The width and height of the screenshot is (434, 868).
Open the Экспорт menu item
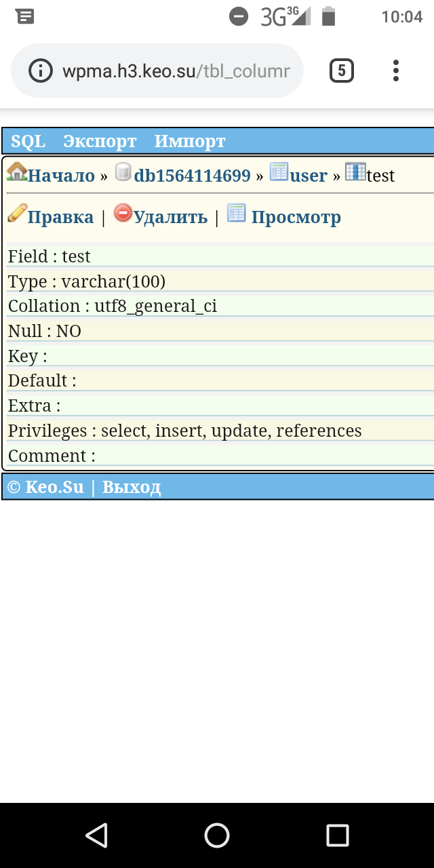click(x=100, y=141)
